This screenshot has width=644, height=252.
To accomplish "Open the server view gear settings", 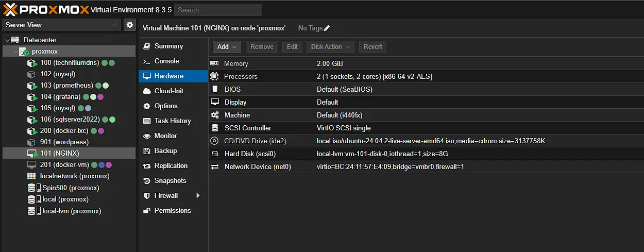I will pyautogui.click(x=129, y=24).
